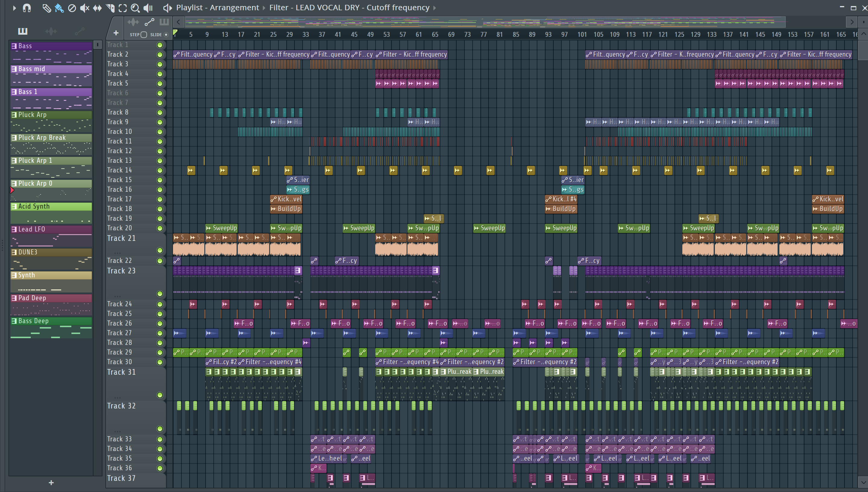868x492 pixels.
Task: Click bar 33 on the timeline ruler
Action: [x=306, y=34]
